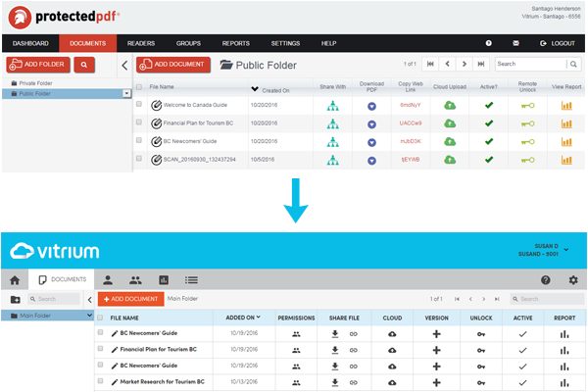The image size is (588, 392).
Task: Toggle Created On sort arrow in protectedpdf
Action: [255, 89]
